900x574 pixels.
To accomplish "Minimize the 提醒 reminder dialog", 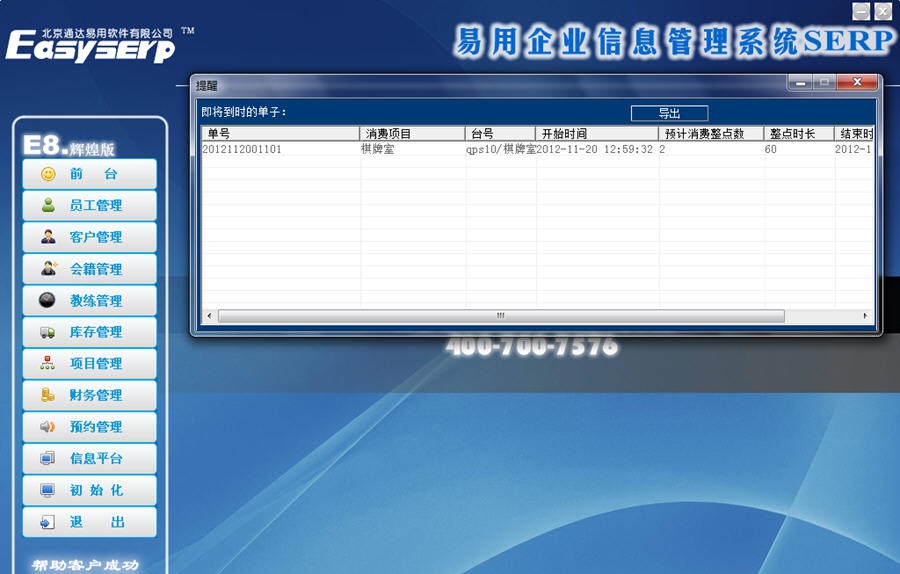I will [801, 83].
